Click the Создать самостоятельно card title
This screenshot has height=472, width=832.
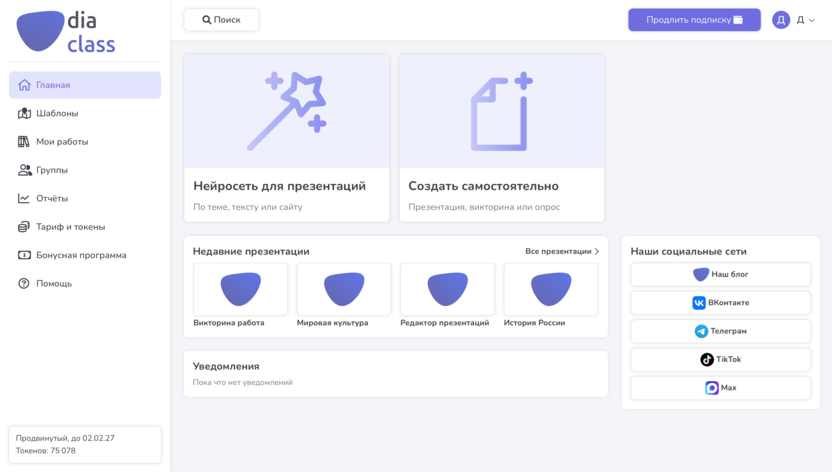click(x=483, y=186)
